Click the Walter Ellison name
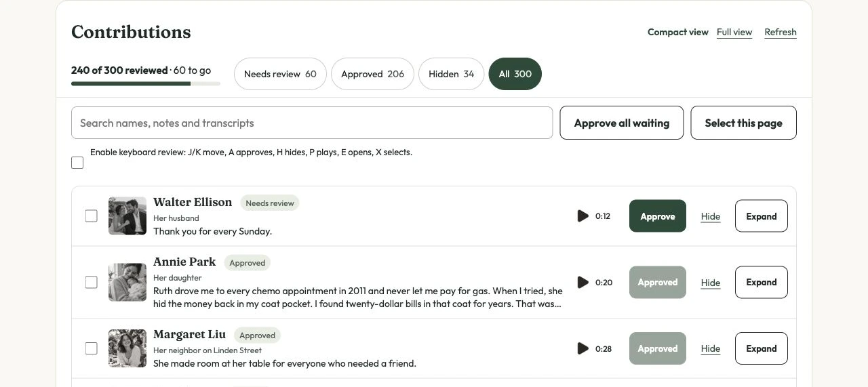This screenshot has height=387, width=868. pyautogui.click(x=193, y=202)
